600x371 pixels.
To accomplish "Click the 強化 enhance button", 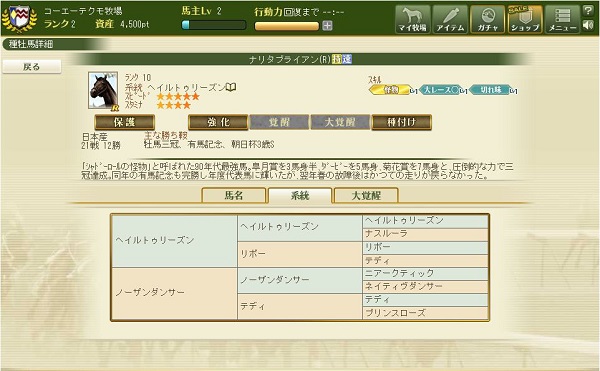I will [x=218, y=122].
